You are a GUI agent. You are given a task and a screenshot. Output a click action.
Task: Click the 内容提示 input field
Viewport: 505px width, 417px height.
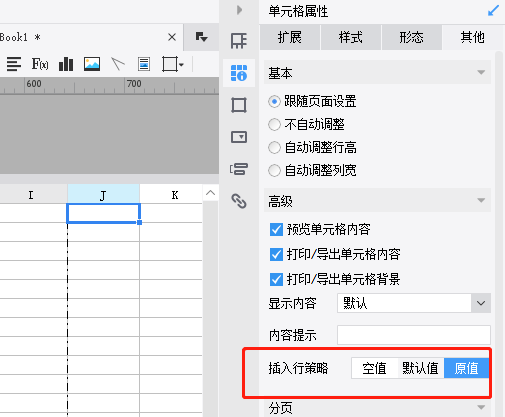coord(414,335)
